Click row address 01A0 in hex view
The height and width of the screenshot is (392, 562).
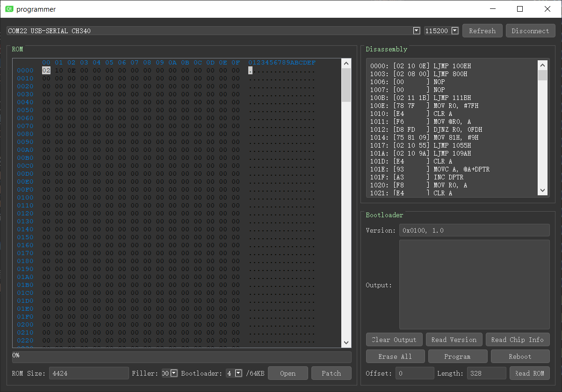pyautogui.click(x=25, y=277)
